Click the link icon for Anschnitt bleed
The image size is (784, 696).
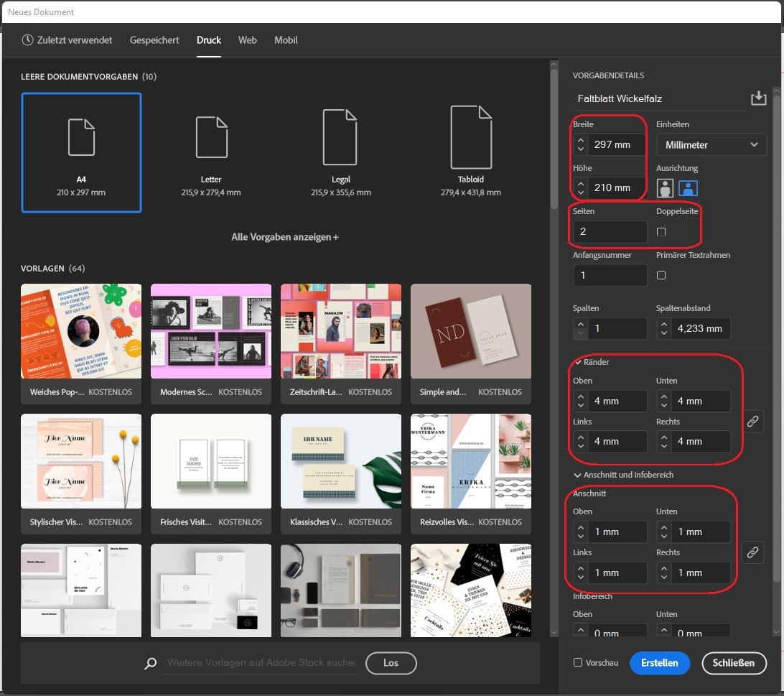click(752, 552)
